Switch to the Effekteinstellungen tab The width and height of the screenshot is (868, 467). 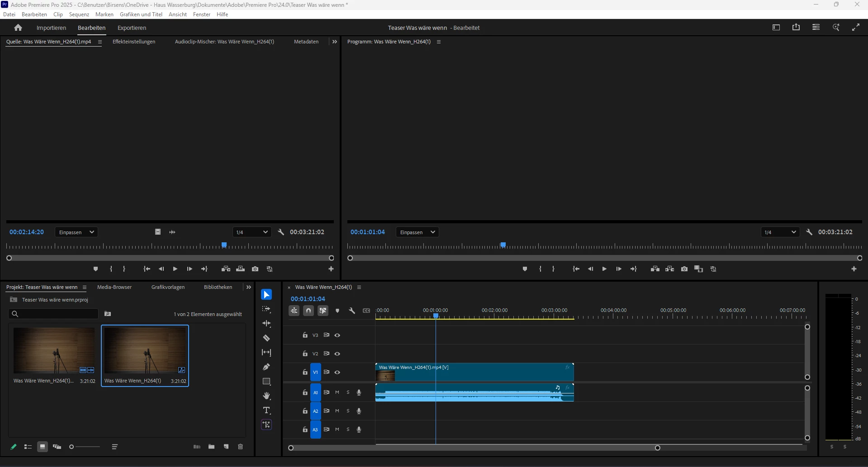click(x=134, y=42)
